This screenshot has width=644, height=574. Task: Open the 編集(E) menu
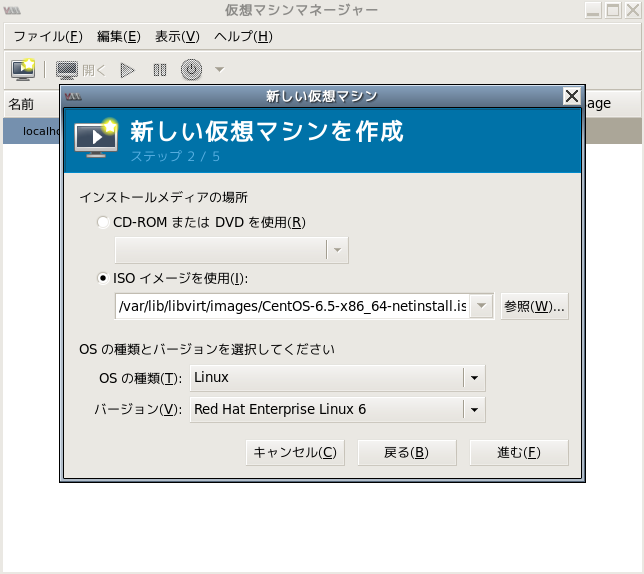[x=119, y=37]
